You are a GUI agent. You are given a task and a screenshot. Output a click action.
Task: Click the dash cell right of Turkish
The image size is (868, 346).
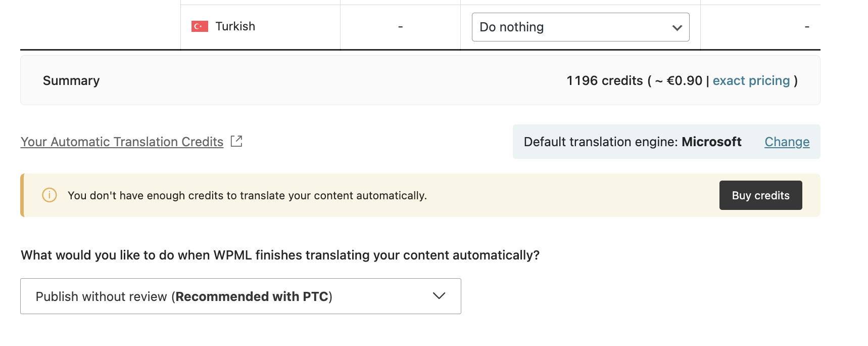click(x=400, y=27)
